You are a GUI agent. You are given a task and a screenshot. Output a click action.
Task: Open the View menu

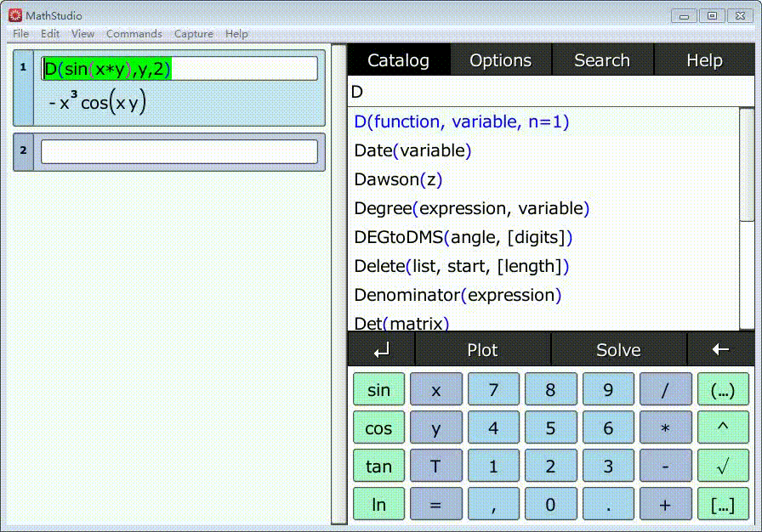coord(82,33)
